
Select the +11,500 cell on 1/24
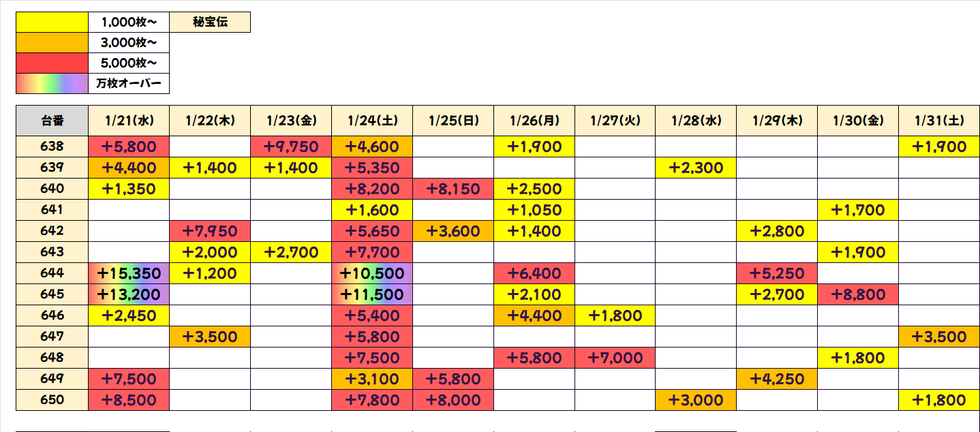coord(372,294)
